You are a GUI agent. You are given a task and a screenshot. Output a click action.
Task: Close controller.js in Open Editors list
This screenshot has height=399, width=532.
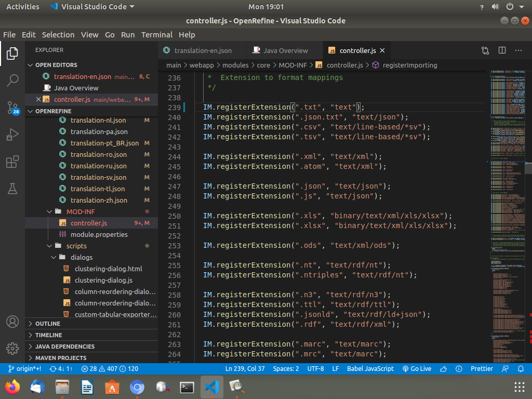[x=38, y=99]
